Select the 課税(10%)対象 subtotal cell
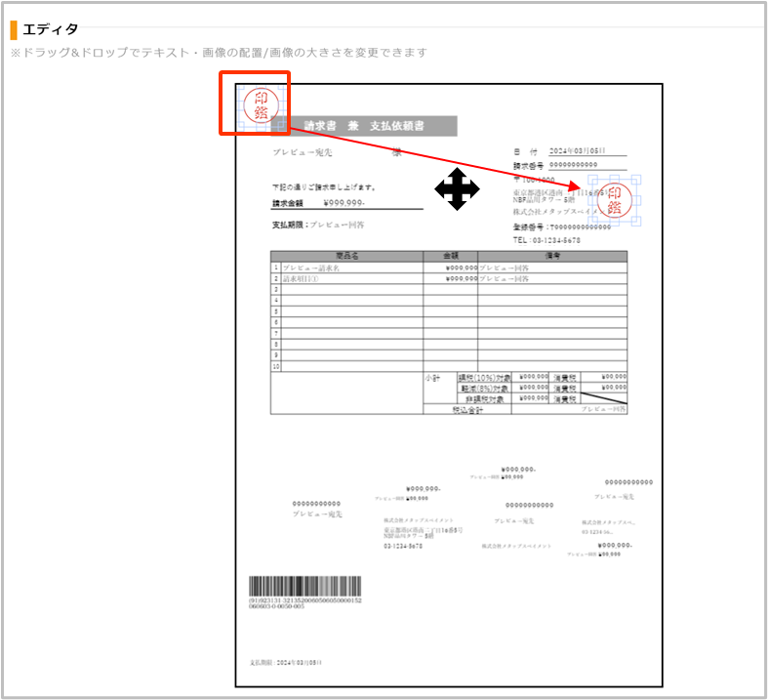 (484, 376)
